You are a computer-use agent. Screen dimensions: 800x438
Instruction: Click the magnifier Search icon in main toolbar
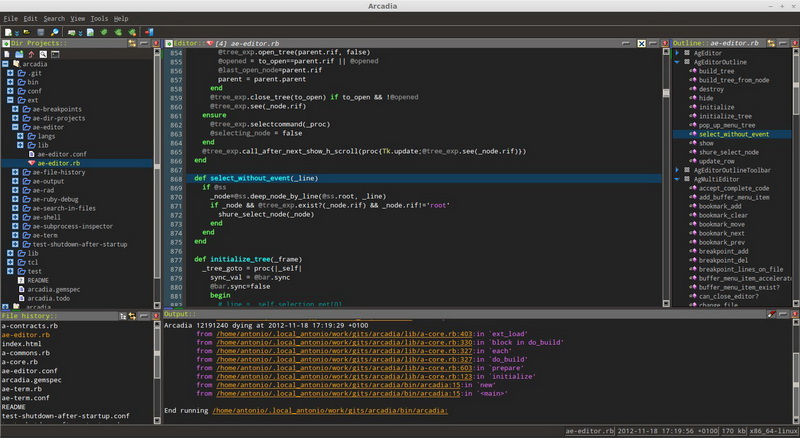[x=55, y=32]
